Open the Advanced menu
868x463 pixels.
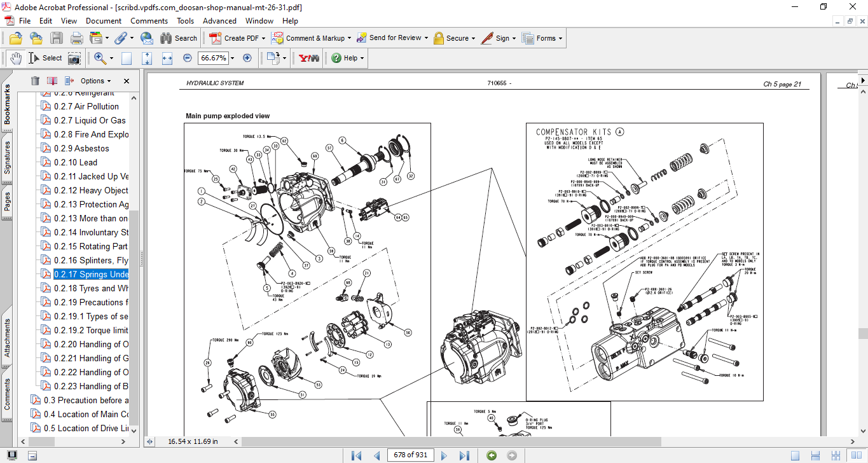tap(219, 21)
